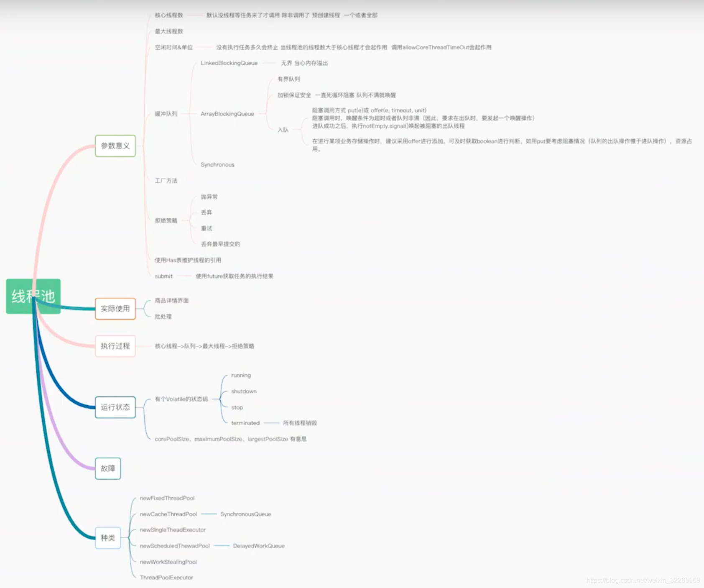This screenshot has height=588, width=704.
Task: Select the newFixedThreadPool node
Action: [x=167, y=498]
